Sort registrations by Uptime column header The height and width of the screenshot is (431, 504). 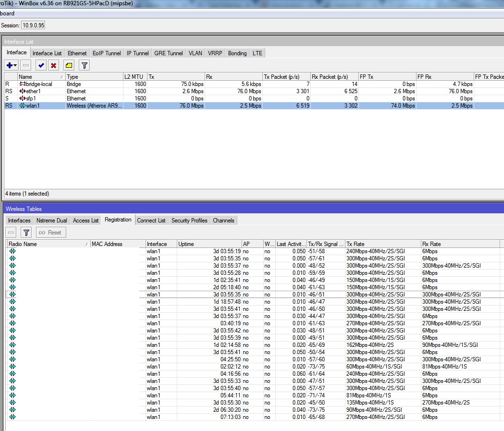point(209,244)
